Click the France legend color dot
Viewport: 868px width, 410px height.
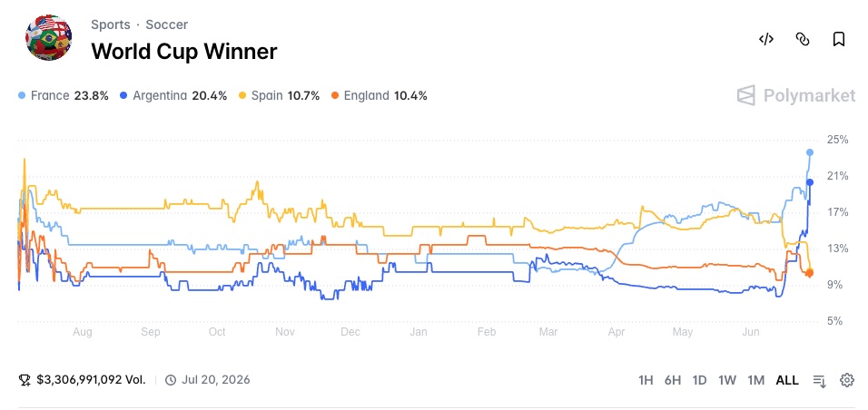pos(22,96)
